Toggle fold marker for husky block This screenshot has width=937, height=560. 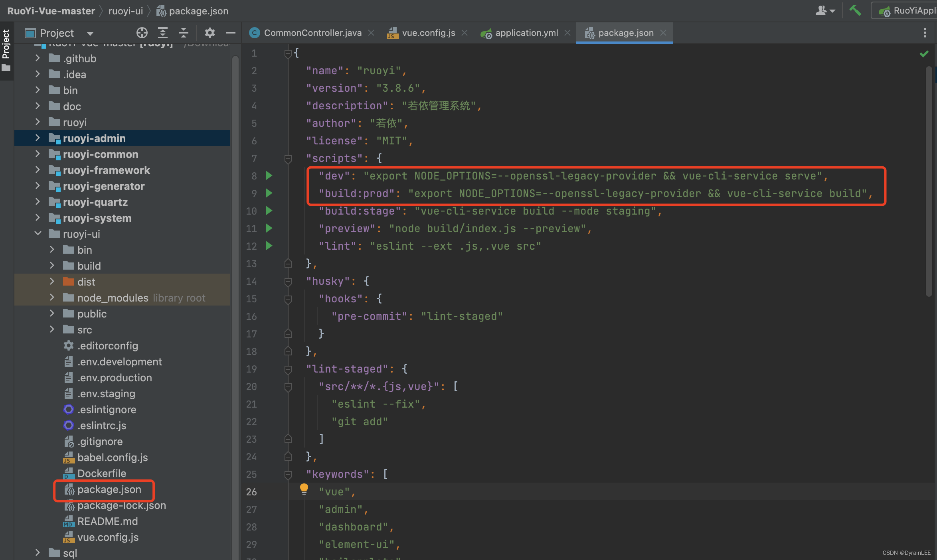tap(288, 282)
